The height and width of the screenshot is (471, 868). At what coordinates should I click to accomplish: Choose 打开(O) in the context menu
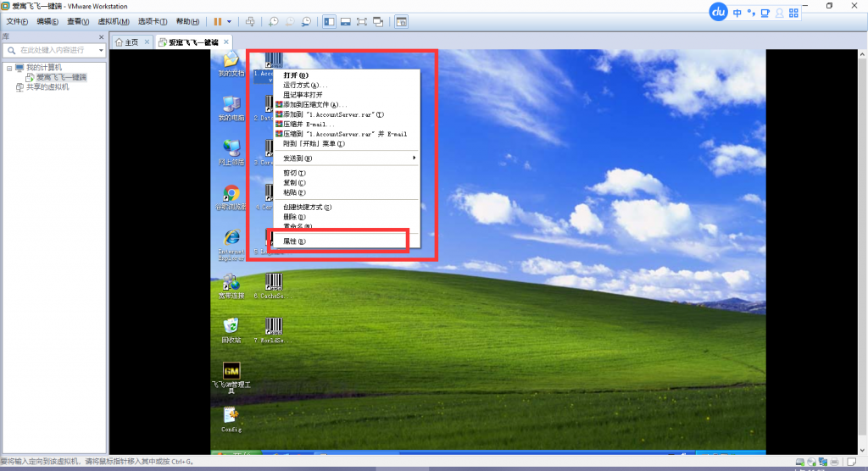[296, 75]
